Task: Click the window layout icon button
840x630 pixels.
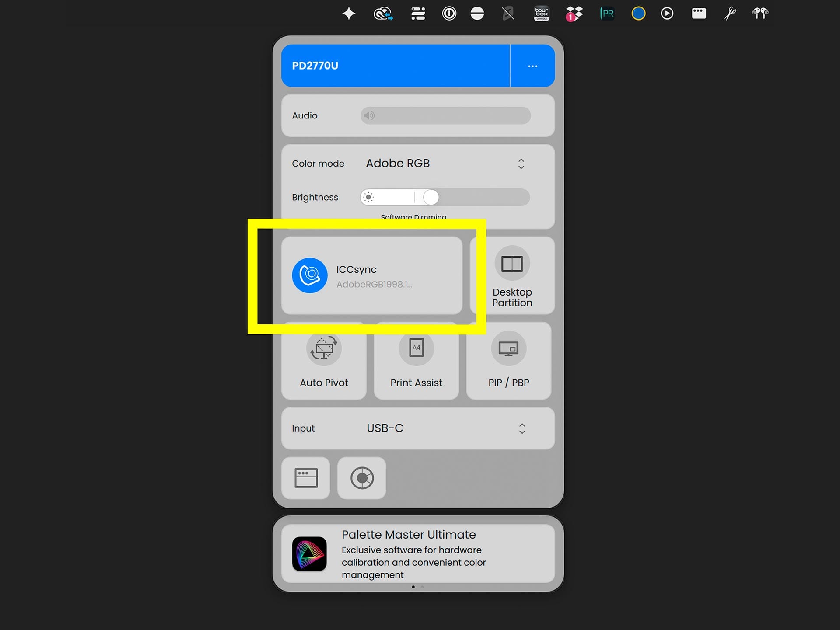Action: point(306,478)
